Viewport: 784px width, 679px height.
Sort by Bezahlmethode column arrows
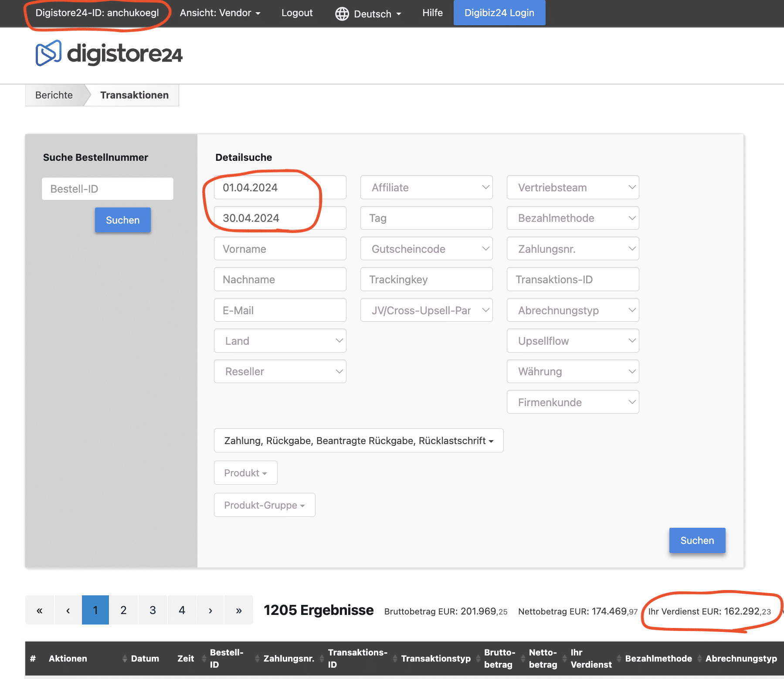tap(619, 659)
